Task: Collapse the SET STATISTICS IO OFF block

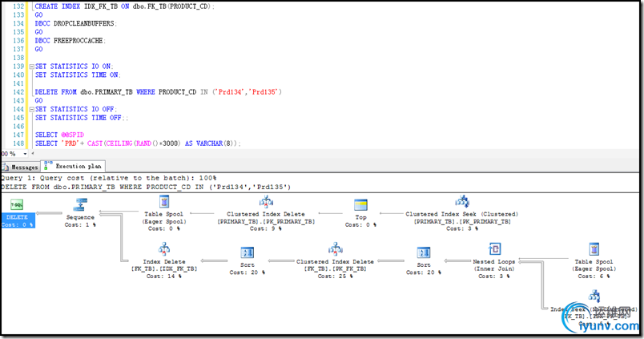Action: pos(31,109)
